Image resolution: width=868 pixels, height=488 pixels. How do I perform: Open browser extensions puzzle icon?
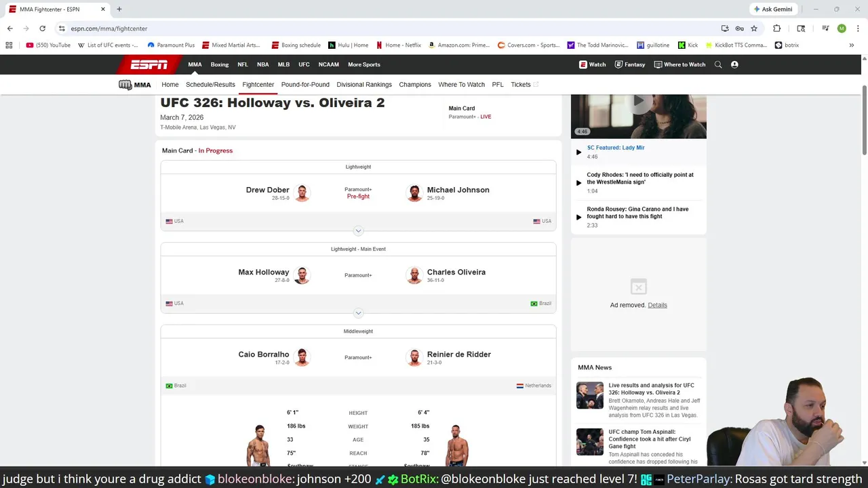click(x=776, y=28)
